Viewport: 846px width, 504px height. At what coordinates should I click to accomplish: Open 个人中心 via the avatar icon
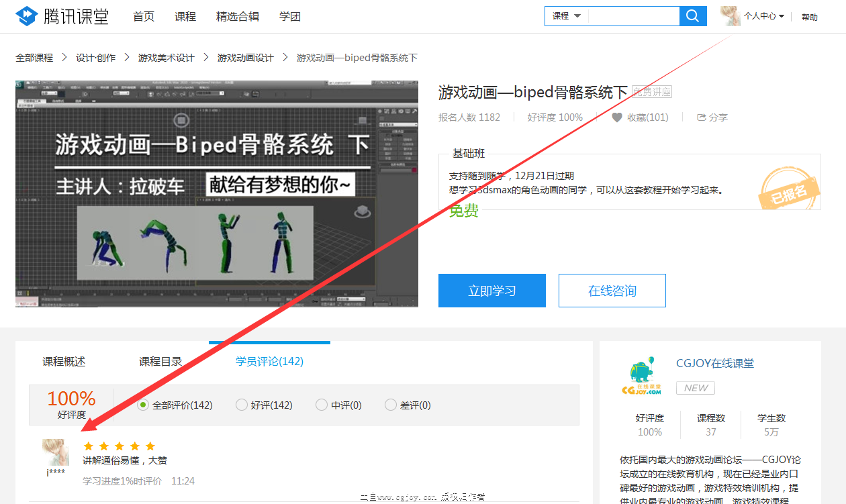coord(729,15)
